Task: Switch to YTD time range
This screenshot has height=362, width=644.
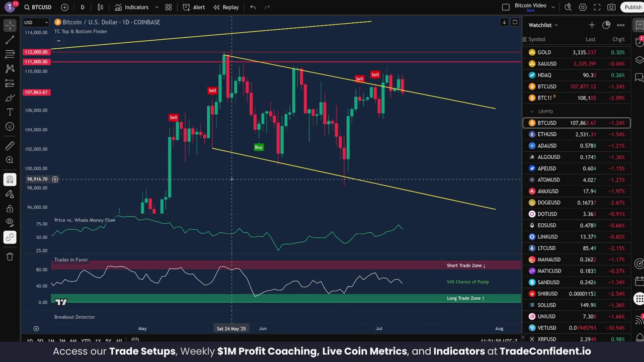Action: pyautogui.click(x=86, y=341)
